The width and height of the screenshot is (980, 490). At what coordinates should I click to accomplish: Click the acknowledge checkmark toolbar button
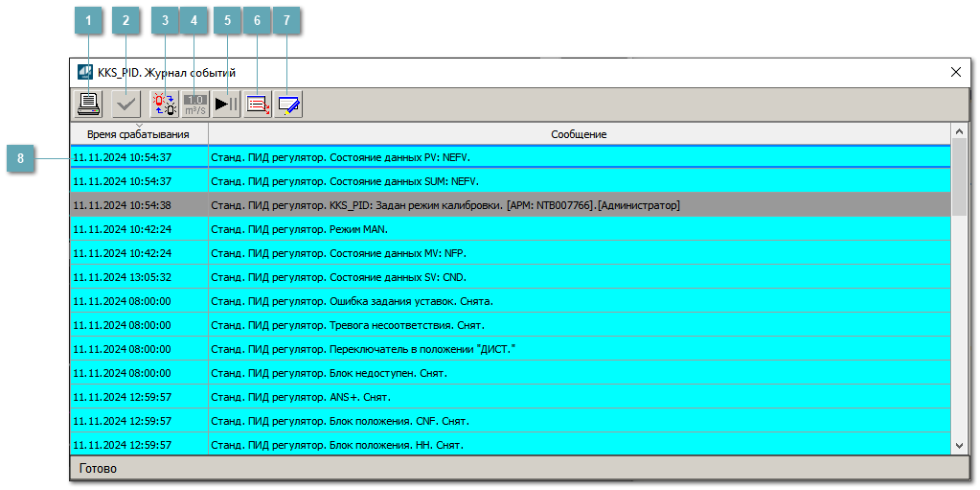coord(125,104)
